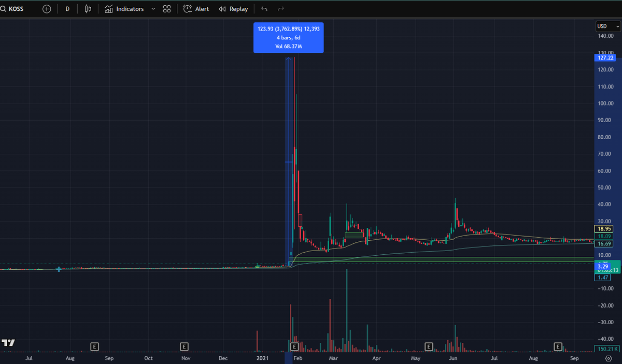Click the TradingView logo on the chart

(8, 343)
